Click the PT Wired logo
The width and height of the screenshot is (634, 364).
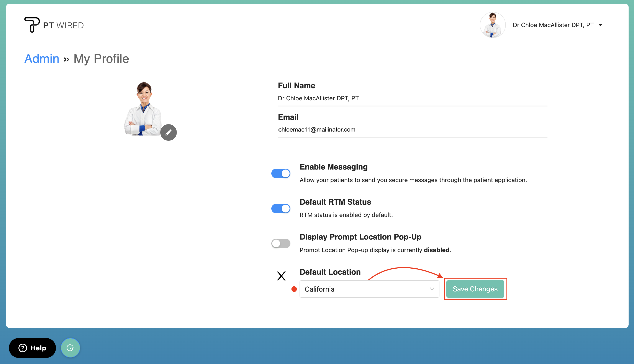(54, 24)
